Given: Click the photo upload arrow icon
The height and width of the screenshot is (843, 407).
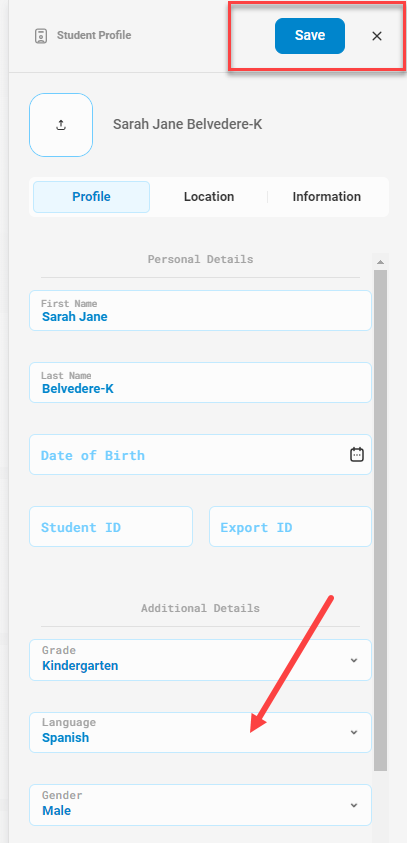Looking at the screenshot, I should (61, 125).
